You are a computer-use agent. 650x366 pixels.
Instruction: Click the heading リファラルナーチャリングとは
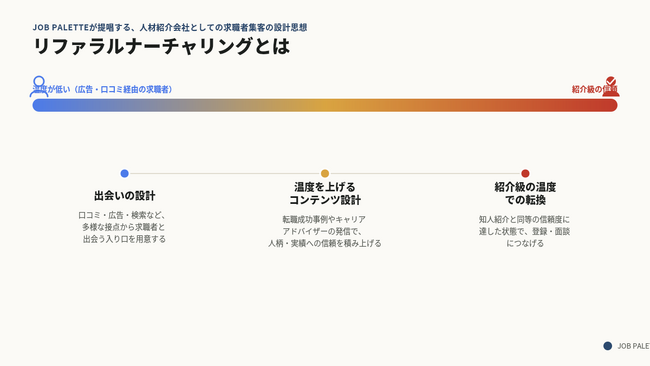(161, 46)
